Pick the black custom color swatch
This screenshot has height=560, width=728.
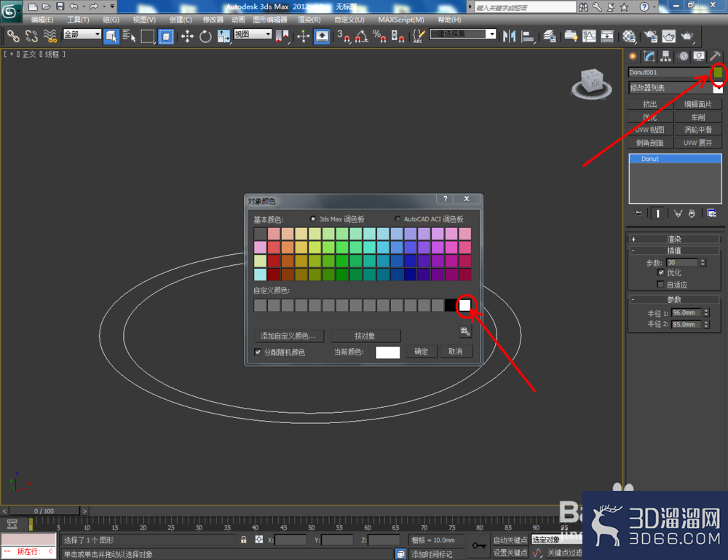point(451,305)
